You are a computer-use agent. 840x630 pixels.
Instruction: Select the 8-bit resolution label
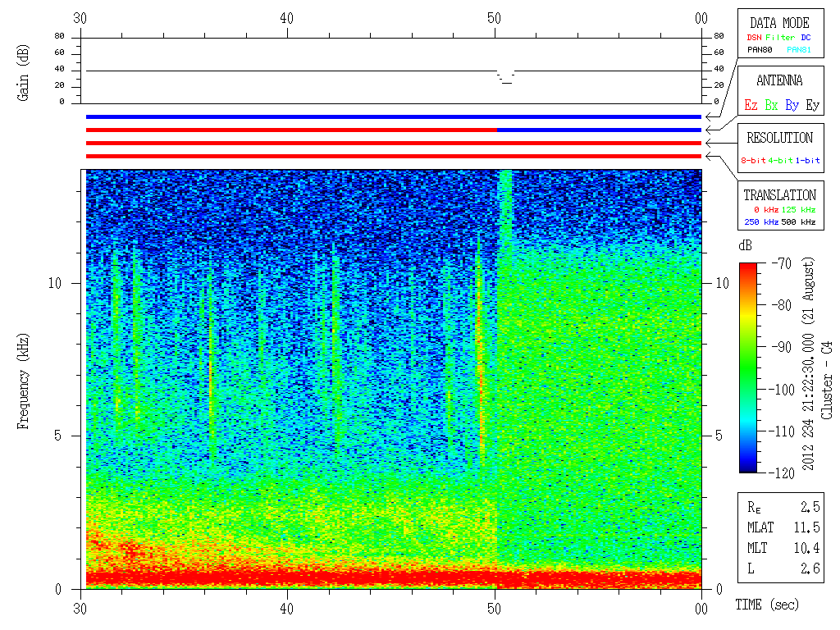(x=754, y=160)
